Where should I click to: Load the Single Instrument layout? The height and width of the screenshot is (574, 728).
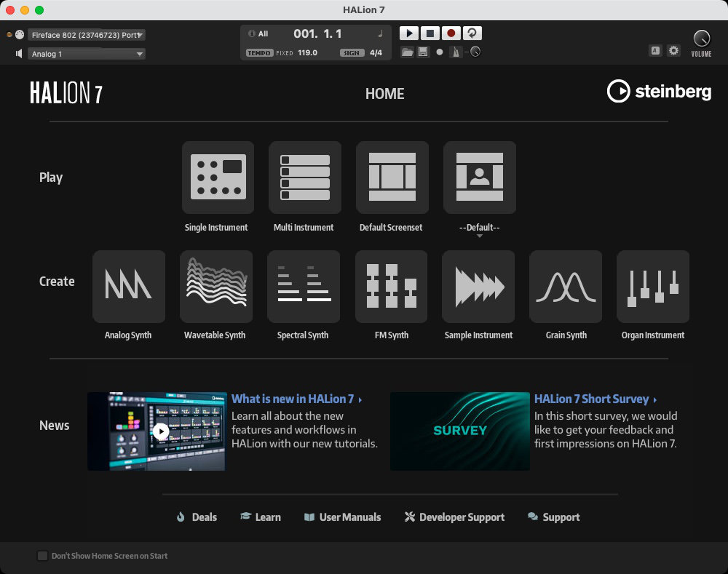[218, 178]
